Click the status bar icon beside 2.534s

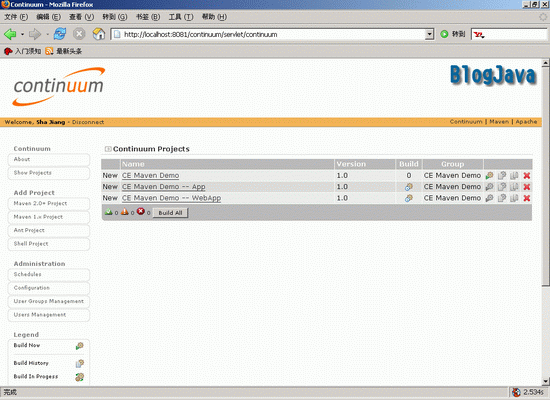[x=516, y=392]
